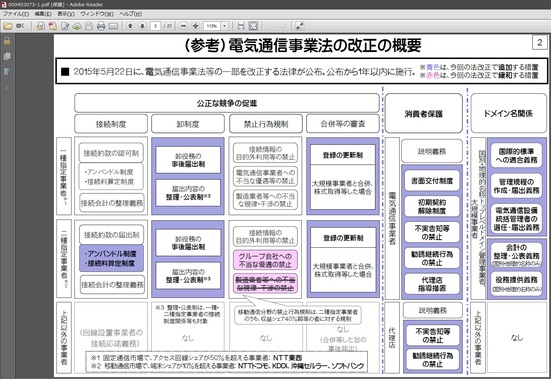551x380 pixels.
Task: Open the ファイル menu
Action: click(16, 14)
